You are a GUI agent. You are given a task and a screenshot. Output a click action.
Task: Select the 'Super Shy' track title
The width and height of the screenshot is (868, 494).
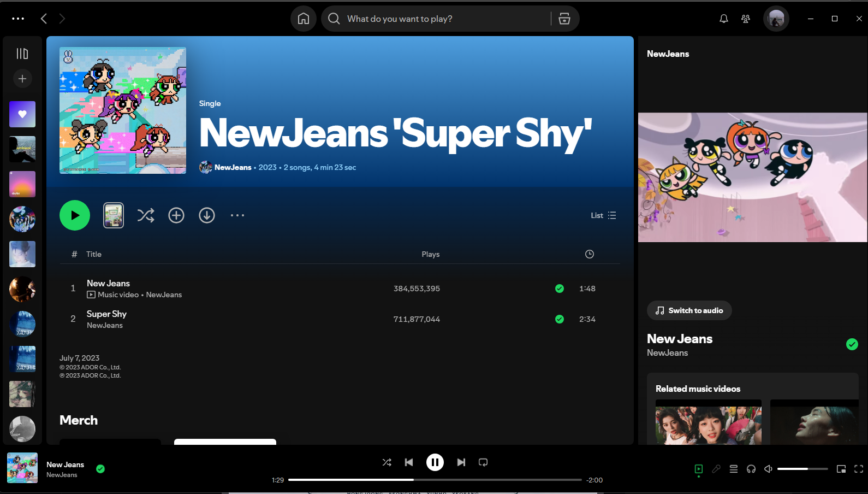point(106,314)
